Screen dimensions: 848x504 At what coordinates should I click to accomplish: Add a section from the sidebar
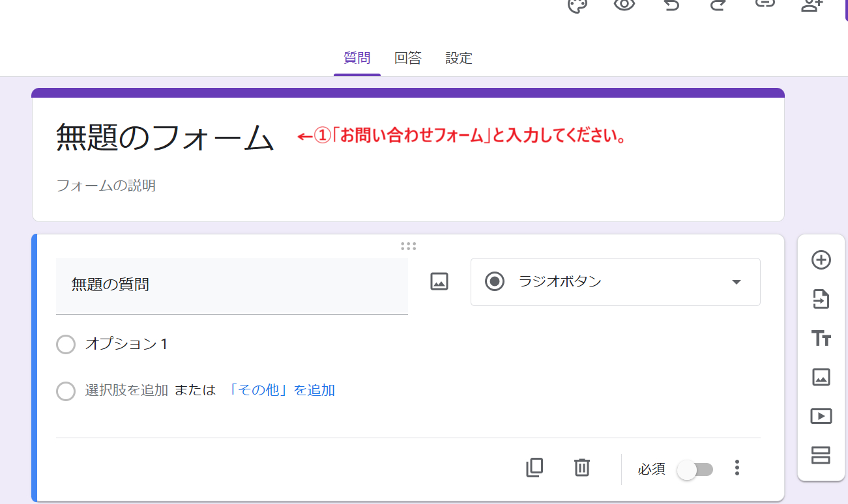[x=821, y=455]
